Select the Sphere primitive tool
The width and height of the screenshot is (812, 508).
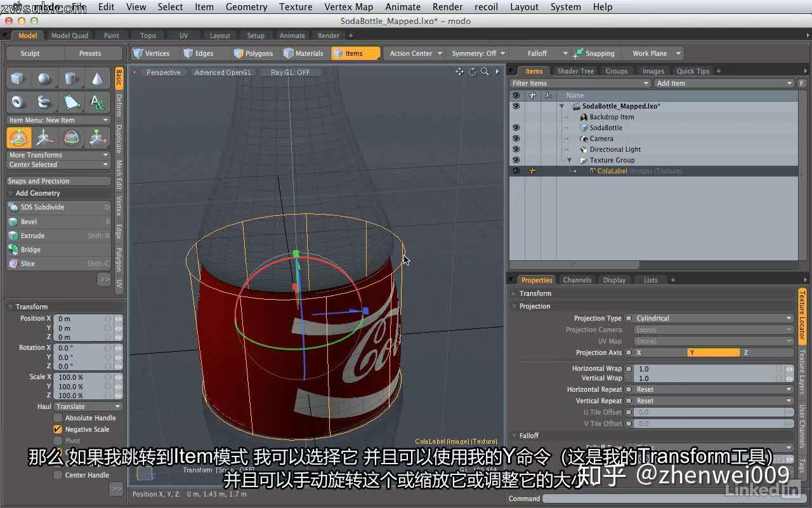(44, 79)
